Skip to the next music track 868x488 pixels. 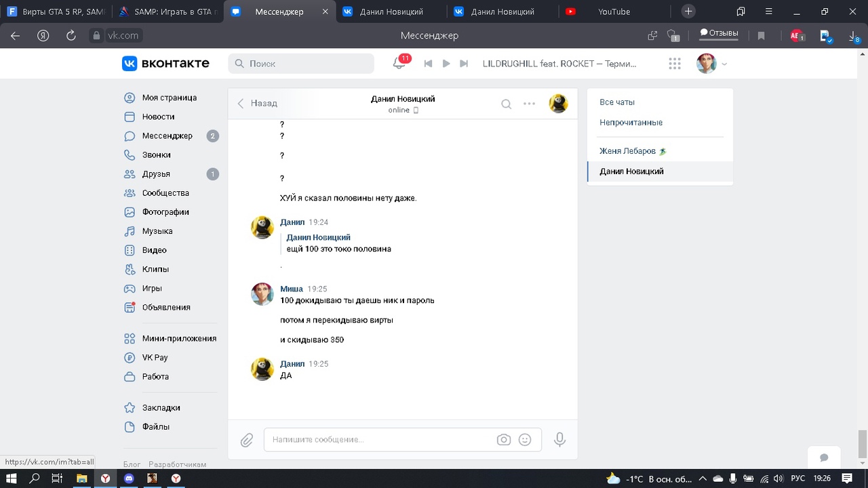[464, 63]
